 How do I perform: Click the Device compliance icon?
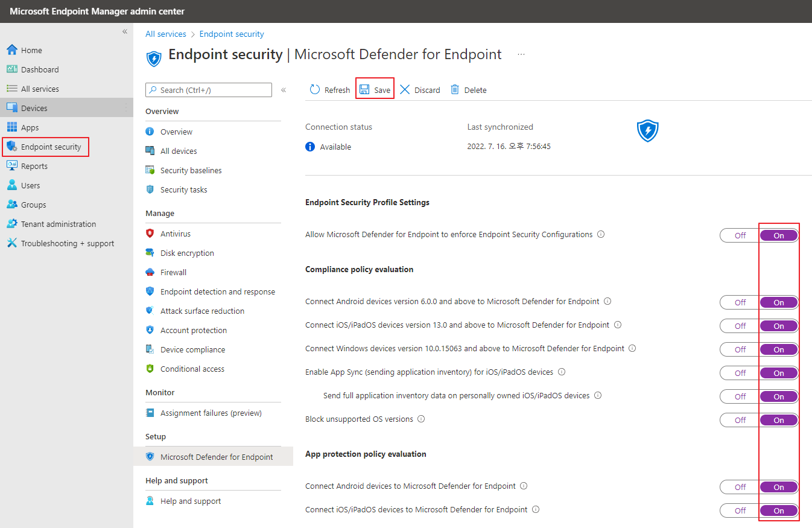tap(150, 349)
